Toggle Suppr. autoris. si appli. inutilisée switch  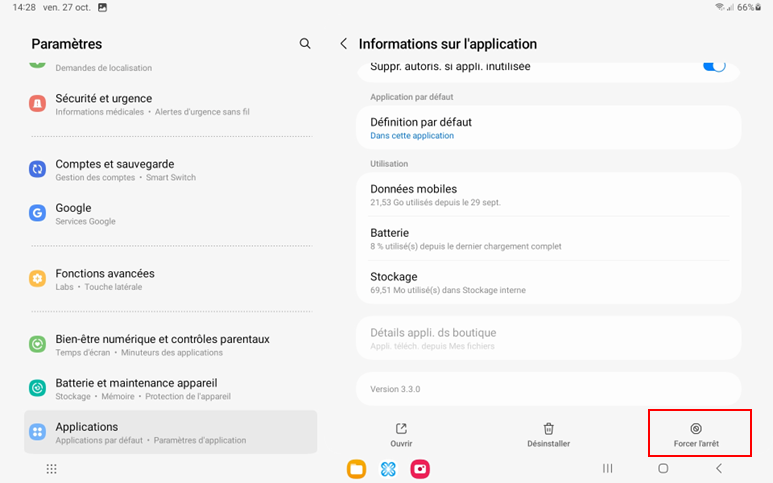[x=713, y=66]
